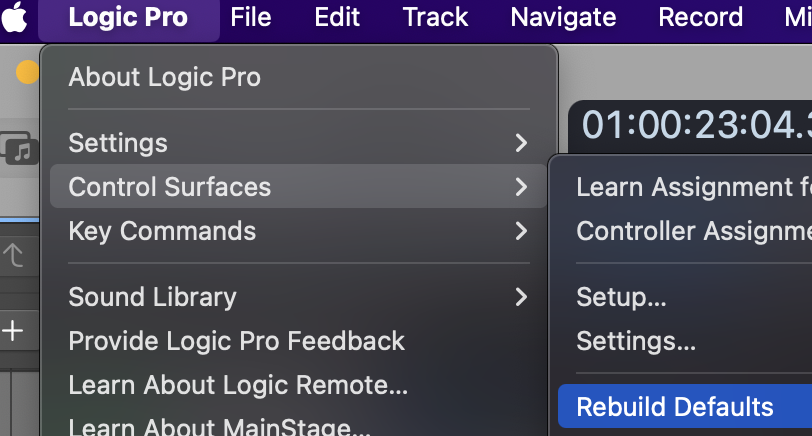Click the yellow minimize window dot

tap(27, 72)
